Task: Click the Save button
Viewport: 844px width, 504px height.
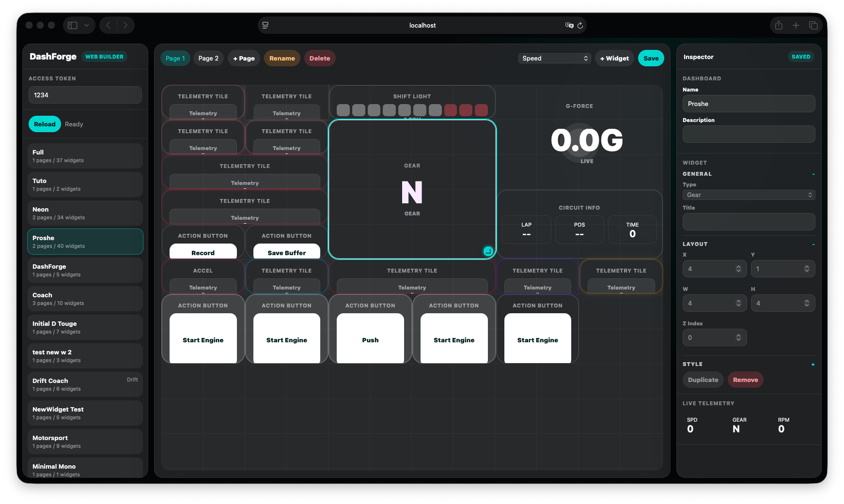Action: [651, 58]
